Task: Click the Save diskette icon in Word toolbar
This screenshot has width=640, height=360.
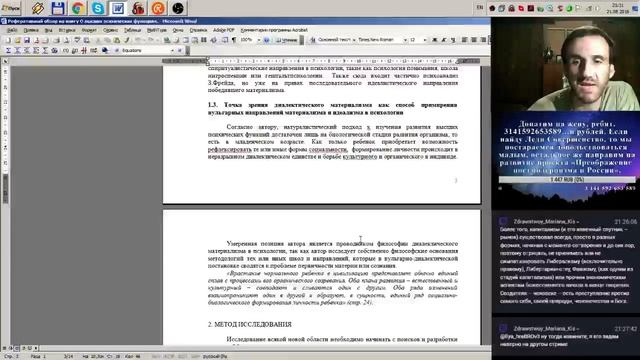Action: [27, 40]
